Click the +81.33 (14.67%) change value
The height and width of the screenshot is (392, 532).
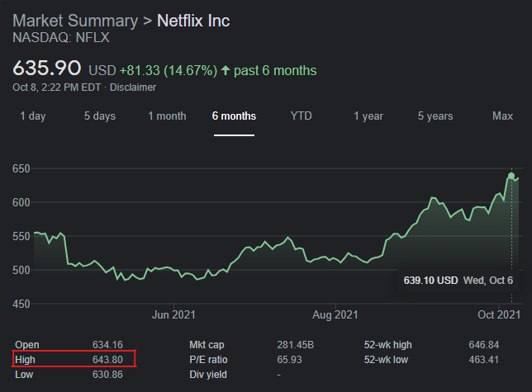(169, 70)
